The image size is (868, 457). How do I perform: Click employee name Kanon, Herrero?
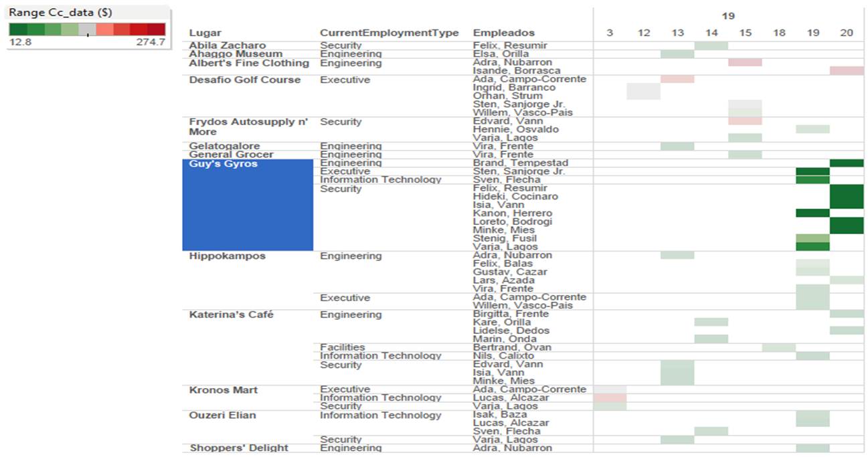coord(513,213)
